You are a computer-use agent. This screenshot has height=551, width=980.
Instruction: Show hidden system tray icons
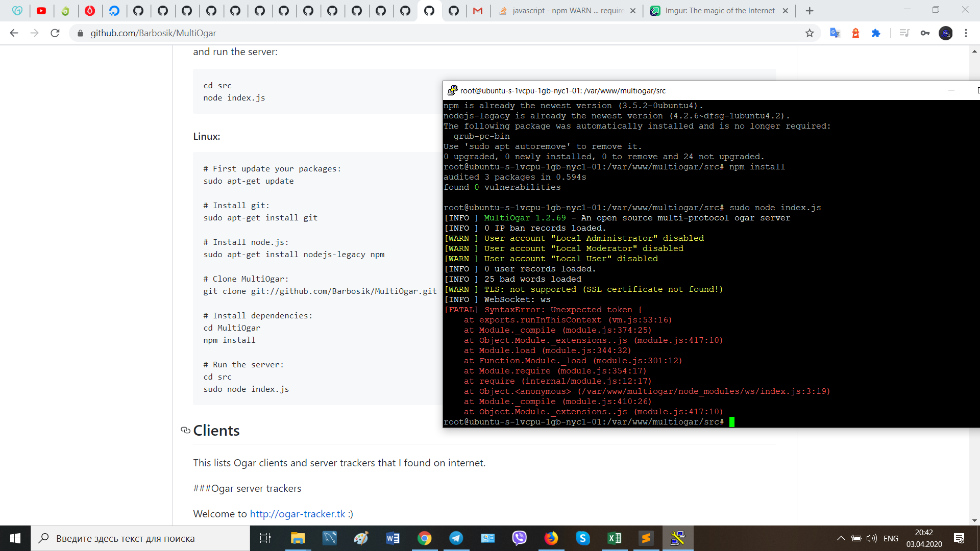tap(841, 538)
